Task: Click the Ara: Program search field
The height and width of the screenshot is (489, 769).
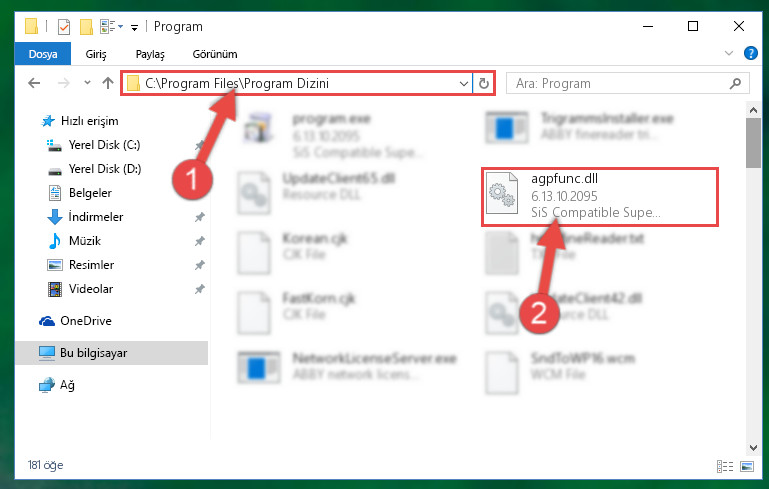Action: coord(619,83)
